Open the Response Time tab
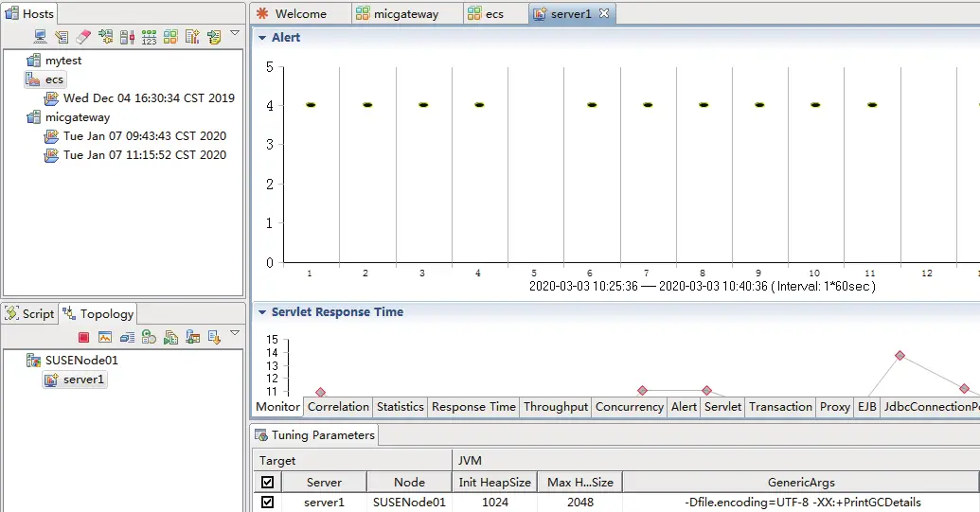This screenshot has height=512, width=980. [473, 407]
